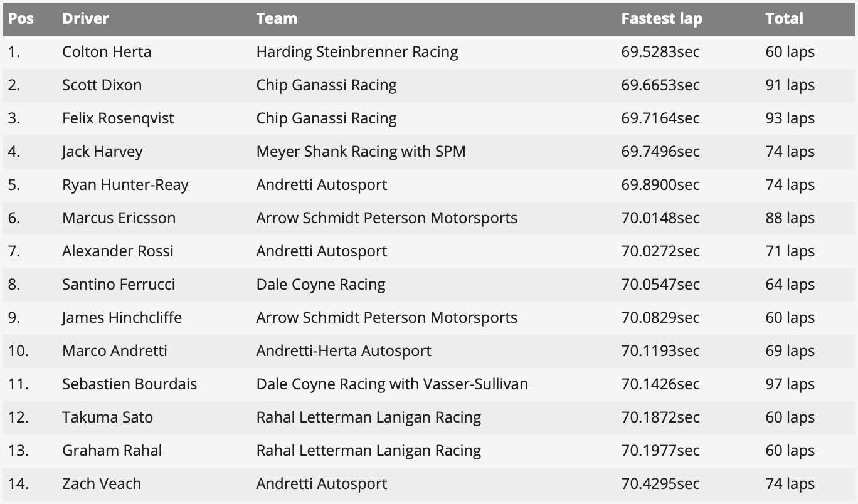Select driver name Colton Herta
The width and height of the screenshot is (858, 504).
pos(107,52)
